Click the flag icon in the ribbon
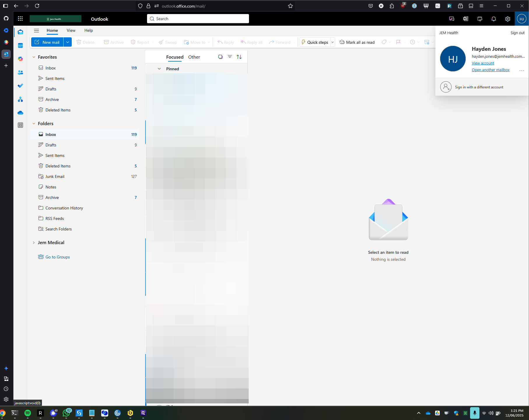 click(x=398, y=42)
